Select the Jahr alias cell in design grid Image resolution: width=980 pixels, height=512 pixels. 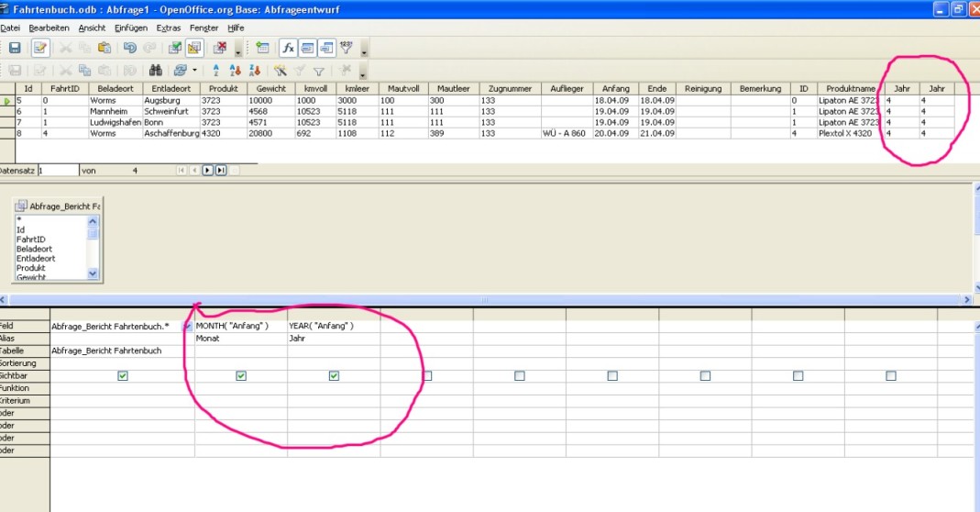pos(334,339)
